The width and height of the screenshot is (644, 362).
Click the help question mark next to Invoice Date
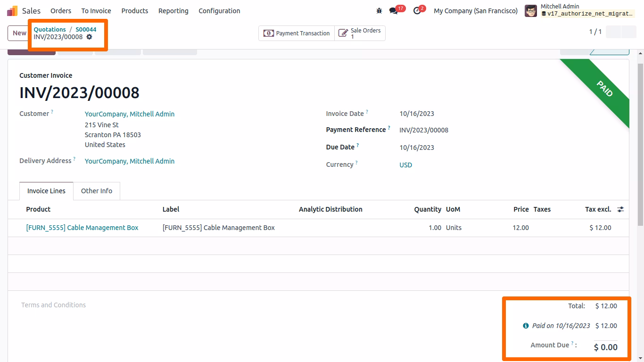click(367, 112)
